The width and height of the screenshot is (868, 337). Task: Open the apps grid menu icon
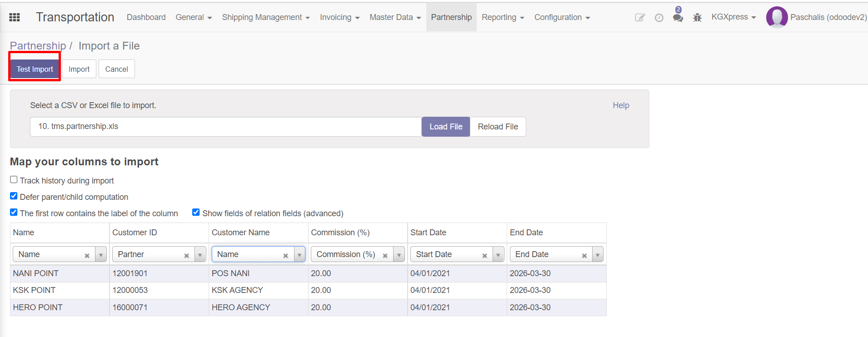click(15, 17)
